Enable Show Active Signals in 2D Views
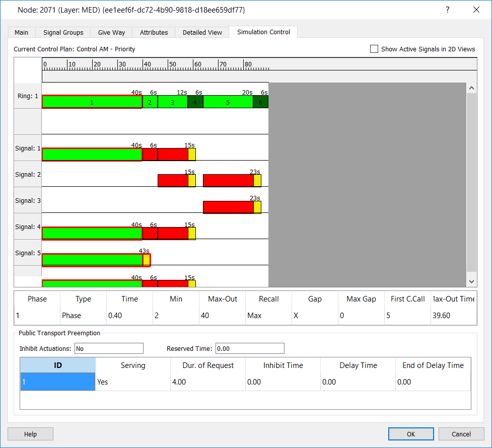This screenshot has width=492, height=448. click(374, 49)
